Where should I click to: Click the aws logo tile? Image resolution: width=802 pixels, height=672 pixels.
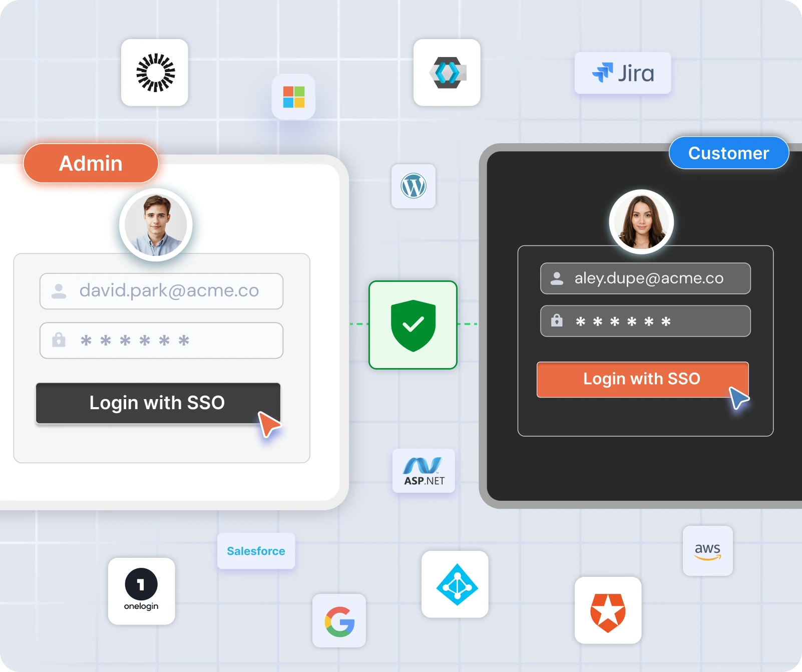click(708, 551)
